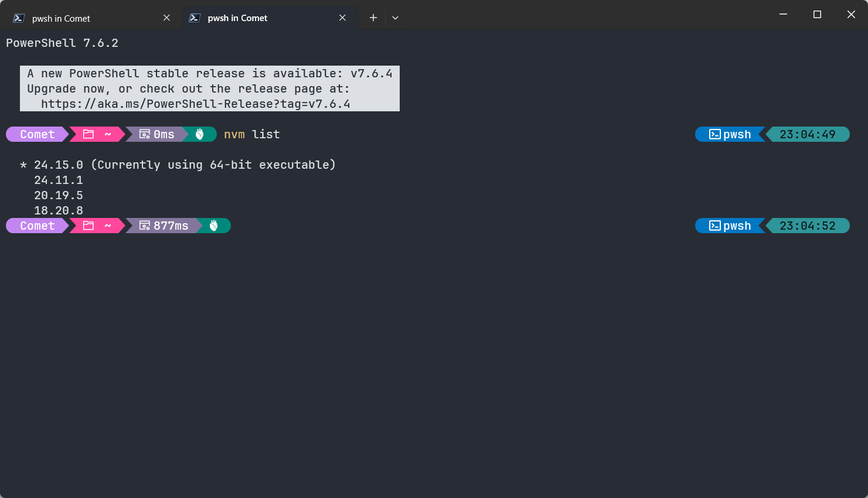This screenshot has width=868, height=498.
Task: Open the aka.ms PowerShell-Release URL
Action: click(x=196, y=104)
